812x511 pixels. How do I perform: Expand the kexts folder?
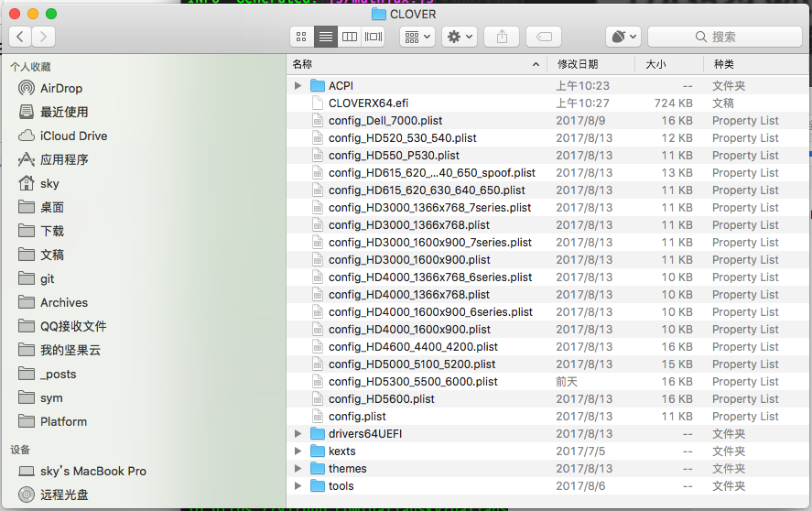(298, 451)
